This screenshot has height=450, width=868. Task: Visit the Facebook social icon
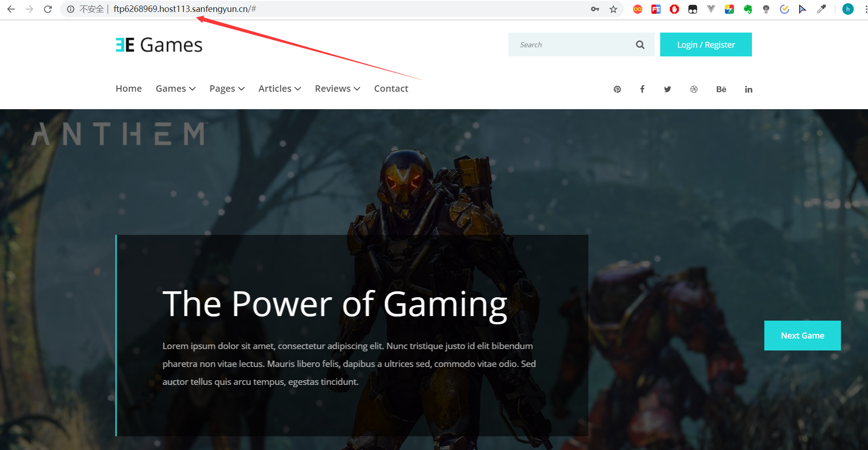642,89
